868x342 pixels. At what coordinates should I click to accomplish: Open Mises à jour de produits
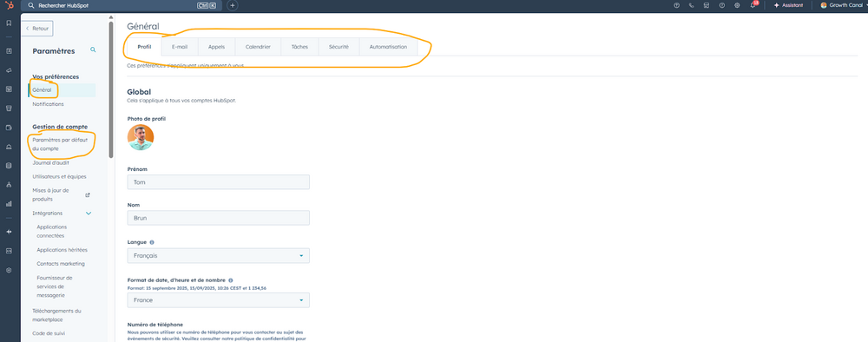[x=50, y=194]
